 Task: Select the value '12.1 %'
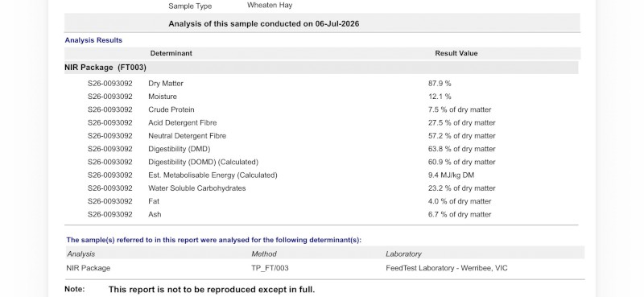pyautogui.click(x=440, y=97)
